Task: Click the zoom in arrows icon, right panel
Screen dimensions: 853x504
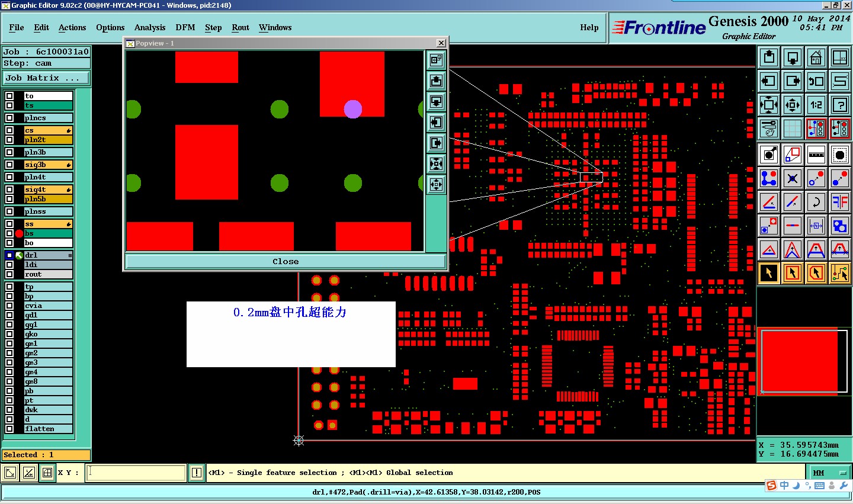Action: [x=769, y=105]
